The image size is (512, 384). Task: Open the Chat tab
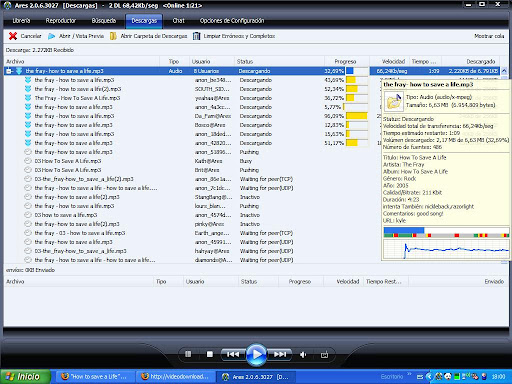click(x=179, y=21)
